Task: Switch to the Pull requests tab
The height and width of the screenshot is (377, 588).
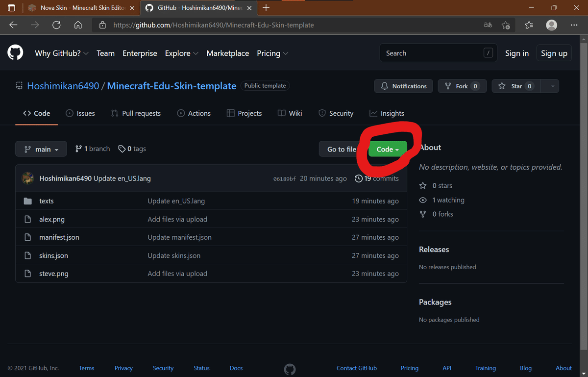Action: [136, 113]
